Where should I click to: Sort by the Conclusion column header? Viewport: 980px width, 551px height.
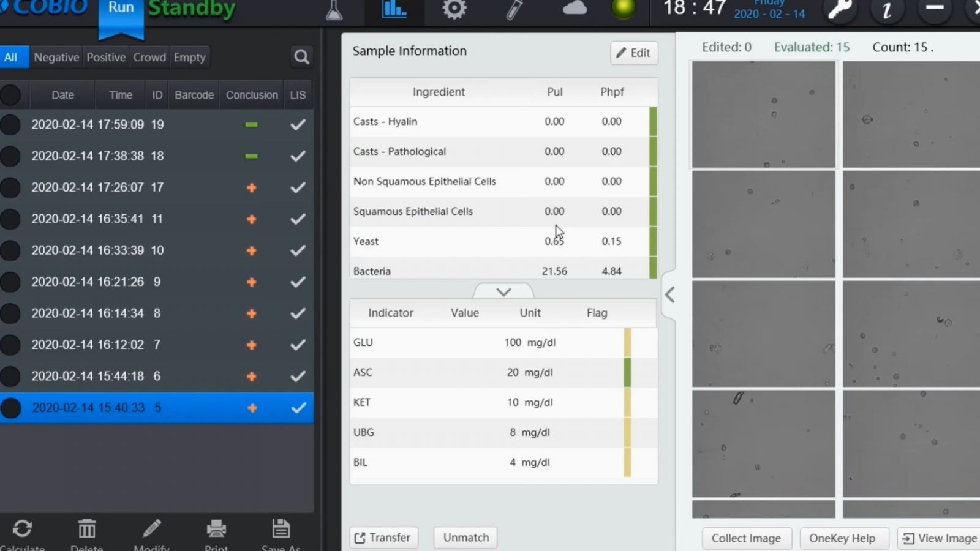(252, 95)
